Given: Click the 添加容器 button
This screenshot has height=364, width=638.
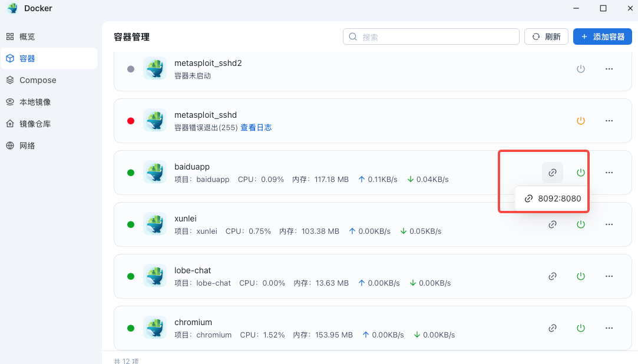Looking at the screenshot, I should (602, 37).
